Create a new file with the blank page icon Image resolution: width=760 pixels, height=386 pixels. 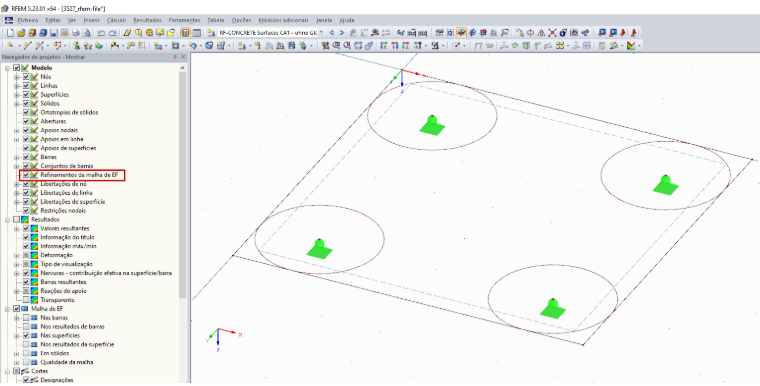pyautogui.click(x=10, y=33)
